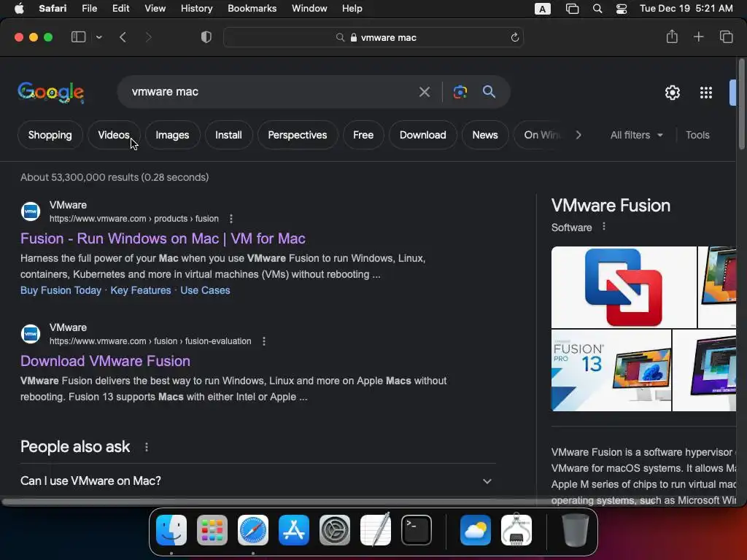The width and height of the screenshot is (747, 560).
Task: Open the Window menu
Action: click(x=309, y=9)
